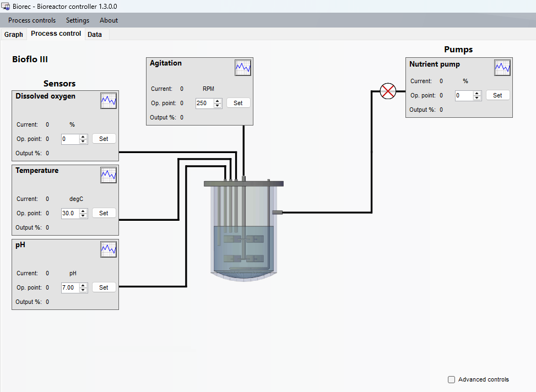Switch to the Graph tab
Viewport: 536px width, 392px height.
(x=14, y=35)
